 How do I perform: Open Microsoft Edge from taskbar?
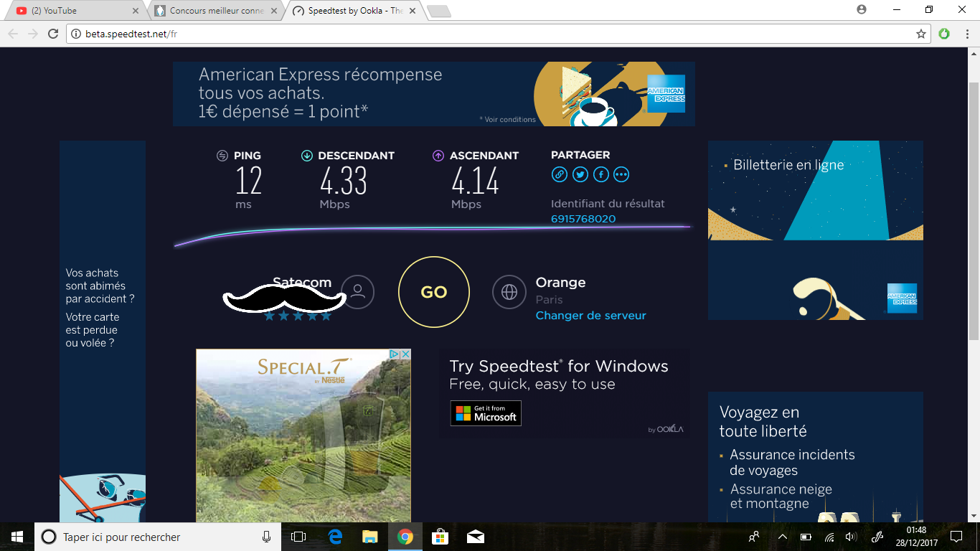click(335, 537)
